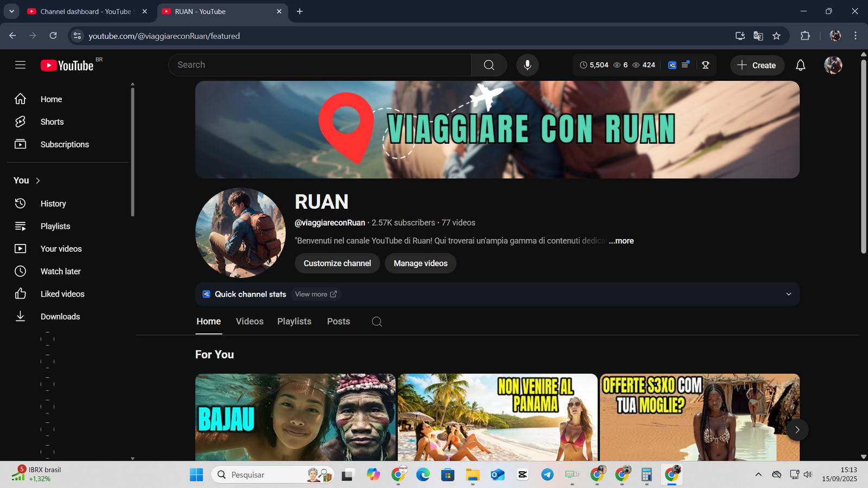
Task: Click the Windows taskbar Pesquisar search box
Action: point(273,475)
